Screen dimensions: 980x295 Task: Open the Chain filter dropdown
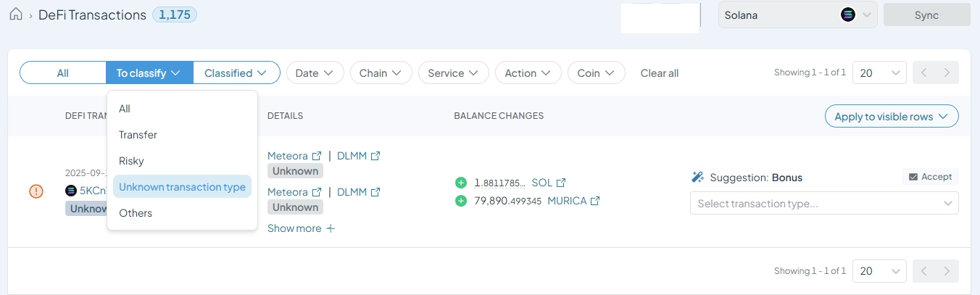click(381, 73)
